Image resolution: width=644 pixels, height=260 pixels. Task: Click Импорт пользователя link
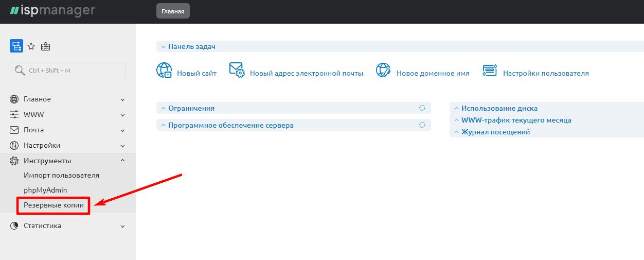tap(61, 176)
